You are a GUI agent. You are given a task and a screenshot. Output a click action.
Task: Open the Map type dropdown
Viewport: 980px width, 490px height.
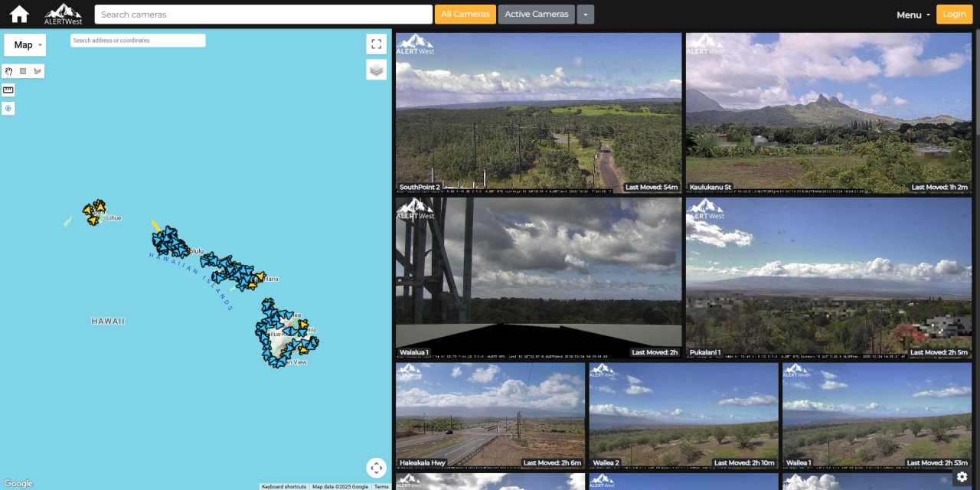point(24,44)
